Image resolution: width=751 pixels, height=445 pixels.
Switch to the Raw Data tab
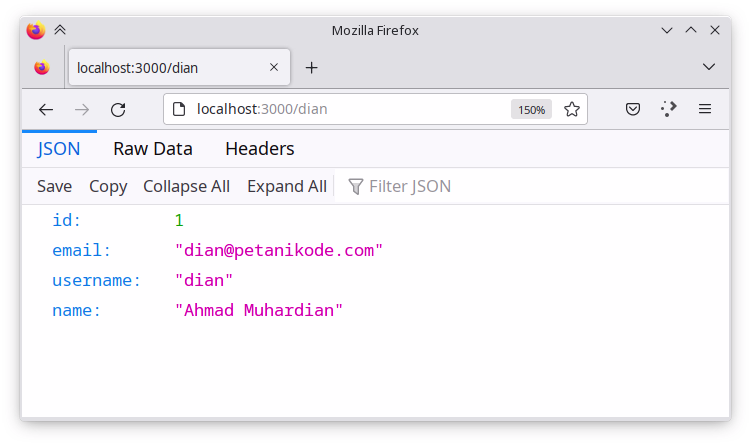tap(153, 149)
